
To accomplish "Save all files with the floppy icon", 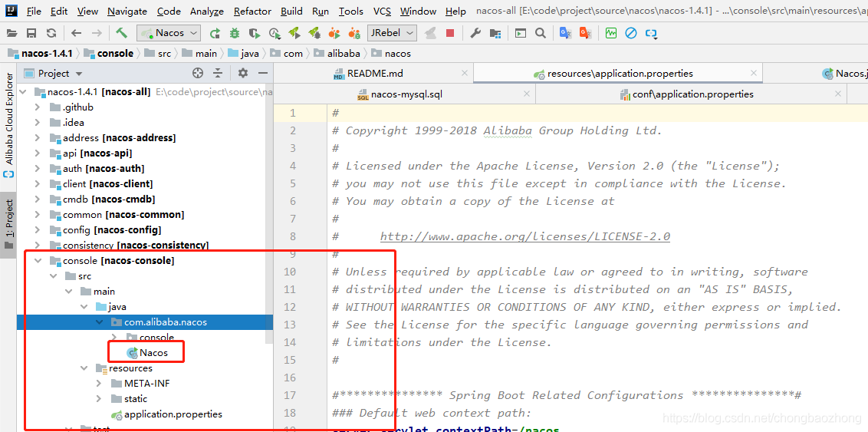I will pos(31,33).
